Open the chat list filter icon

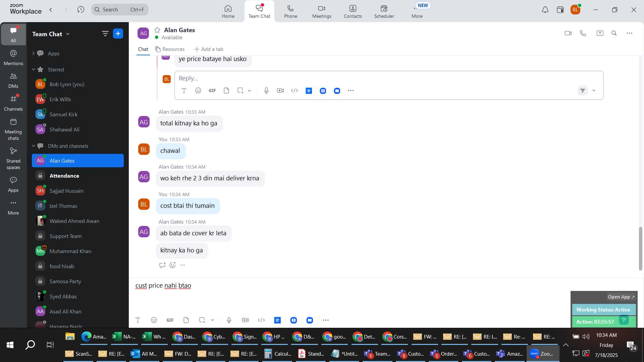tap(105, 34)
